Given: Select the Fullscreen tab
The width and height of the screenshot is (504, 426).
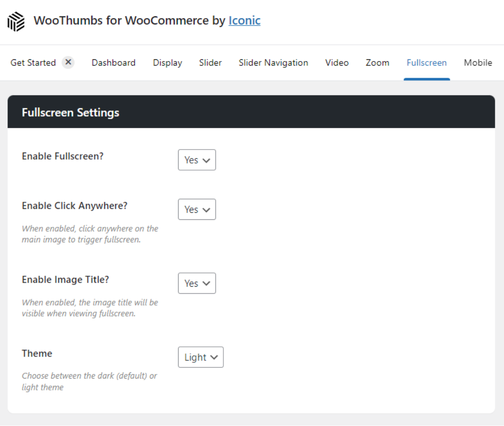Looking at the screenshot, I should tap(427, 62).
